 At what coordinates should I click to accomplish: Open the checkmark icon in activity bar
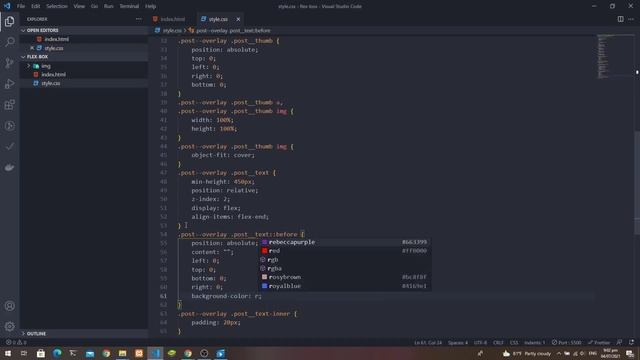tap(9, 146)
